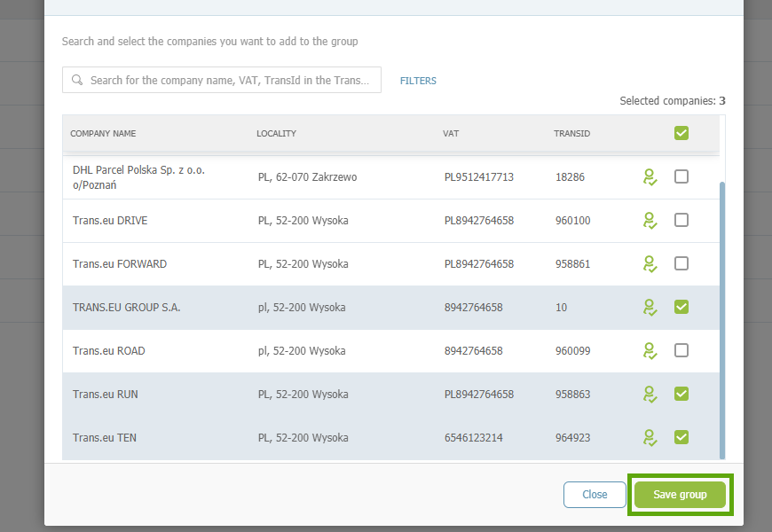This screenshot has width=772, height=532.
Task: Click TransId value '960100'
Action: pos(573,221)
